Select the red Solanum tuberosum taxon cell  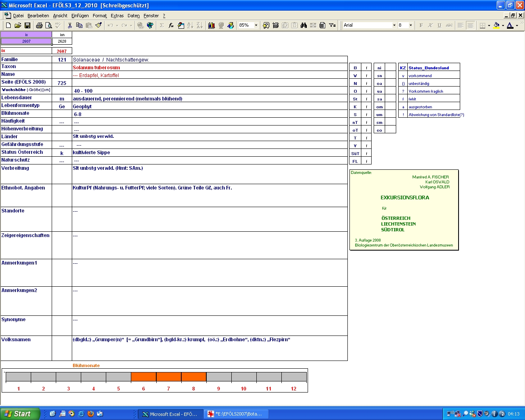click(x=210, y=67)
